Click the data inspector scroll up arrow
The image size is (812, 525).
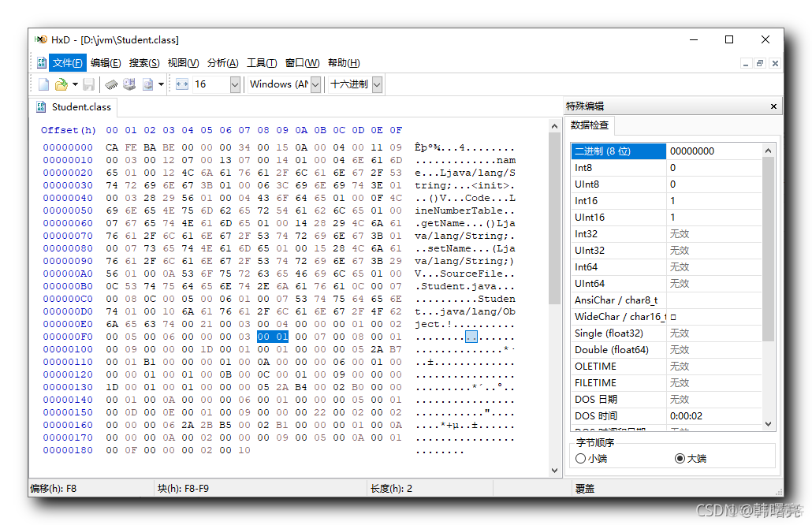click(768, 151)
